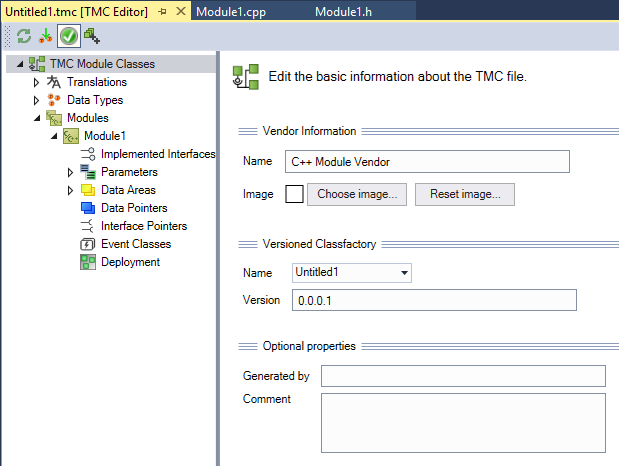Open the Classfactory Name dropdown
This screenshot has height=466, width=619.
coord(404,273)
